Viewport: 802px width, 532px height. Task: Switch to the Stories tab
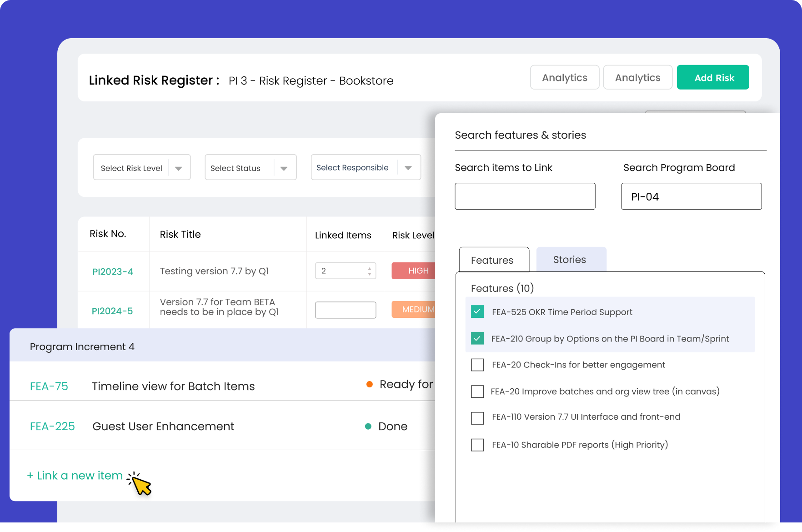click(570, 259)
